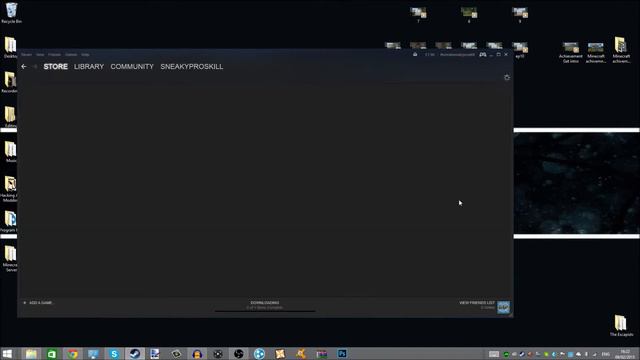Open Photoshop from the taskbar

point(342,353)
